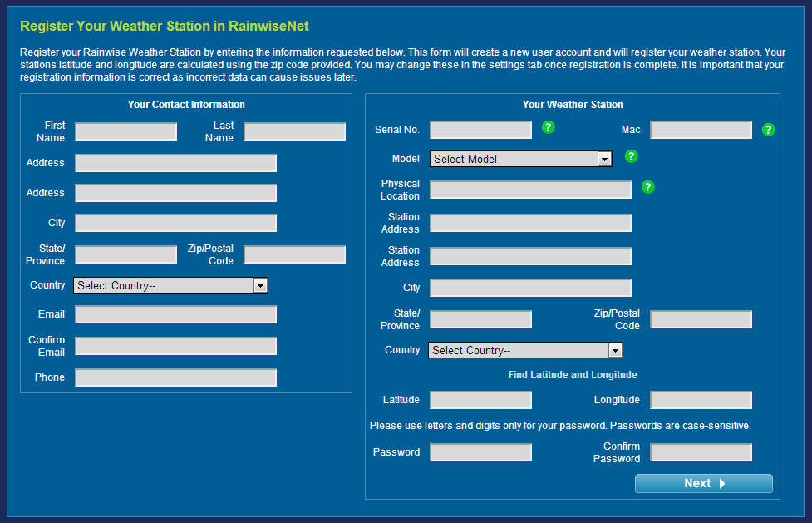
Task: Select the Confirm Password field
Action: (x=701, y=452)
